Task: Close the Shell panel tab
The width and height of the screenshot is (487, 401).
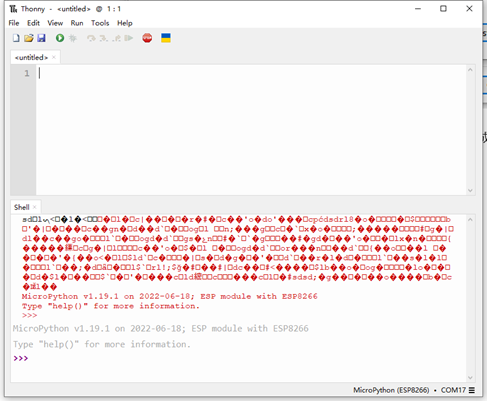Action: click(x=35, y=207)
